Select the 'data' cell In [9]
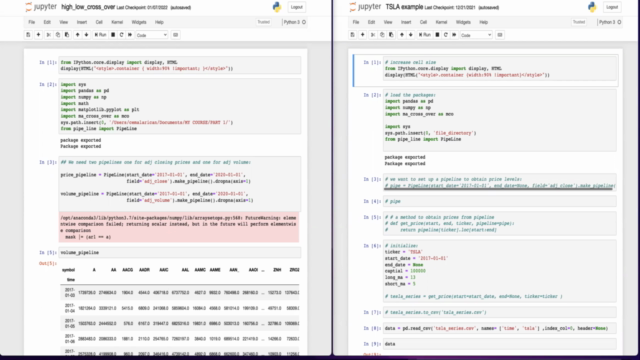Viewport: 640px width, 360px height. (x=500, y=344)
